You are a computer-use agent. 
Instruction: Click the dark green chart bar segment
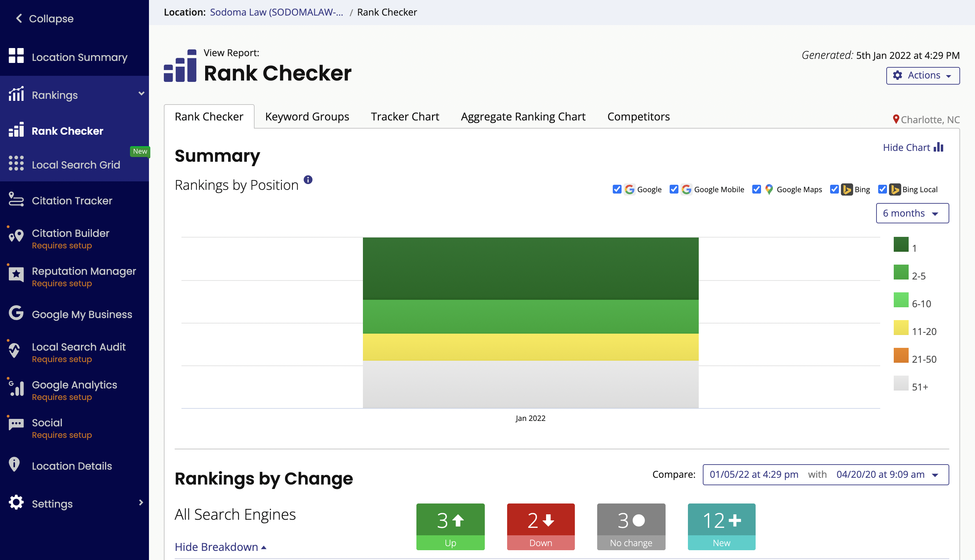pyautogui.click(x=530, y=268)
